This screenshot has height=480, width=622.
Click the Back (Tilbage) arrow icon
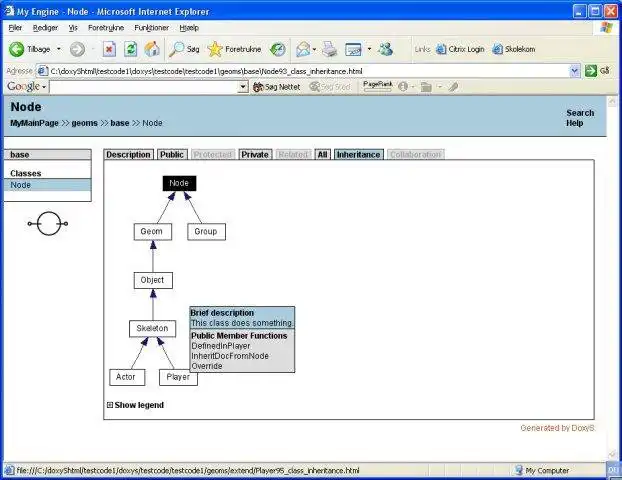(17, 49)
